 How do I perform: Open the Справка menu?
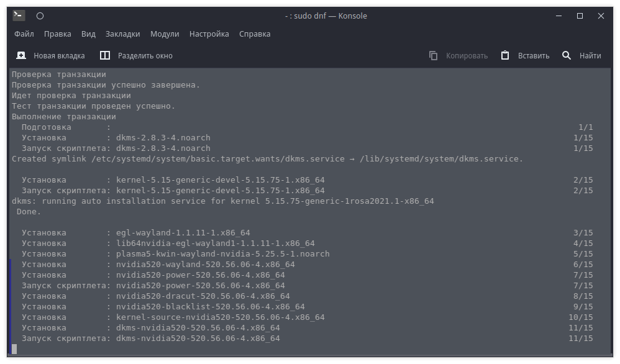pos(255,34)
